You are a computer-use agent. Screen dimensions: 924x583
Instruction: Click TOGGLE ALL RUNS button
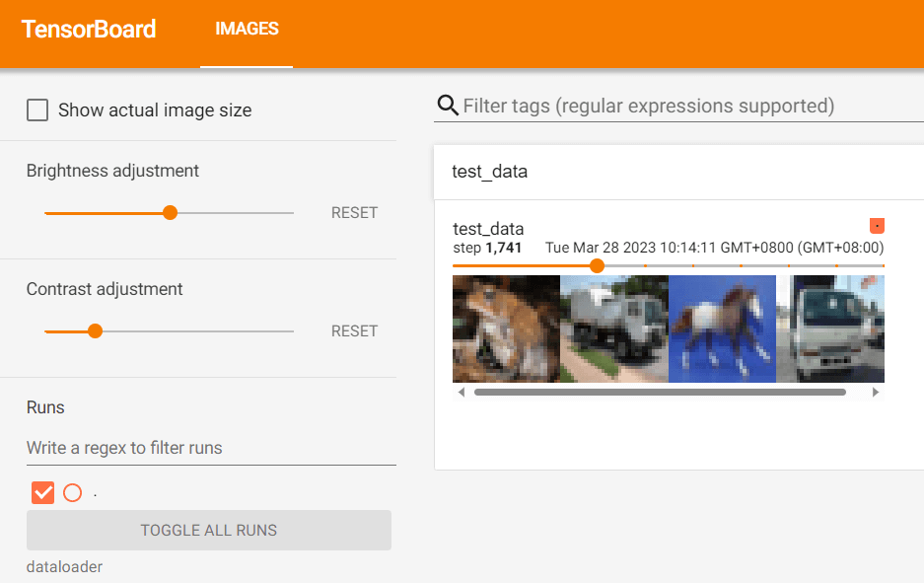click(x=209, y=530)
